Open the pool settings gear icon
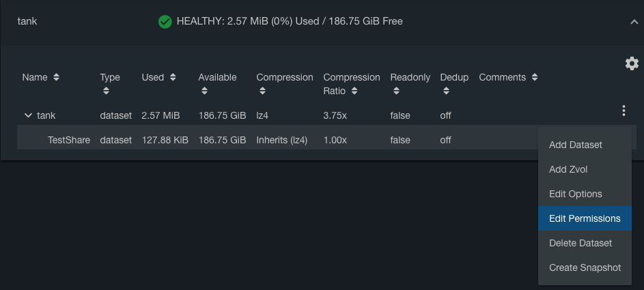The height and width of the screenshot is (290, 644). 632,63
